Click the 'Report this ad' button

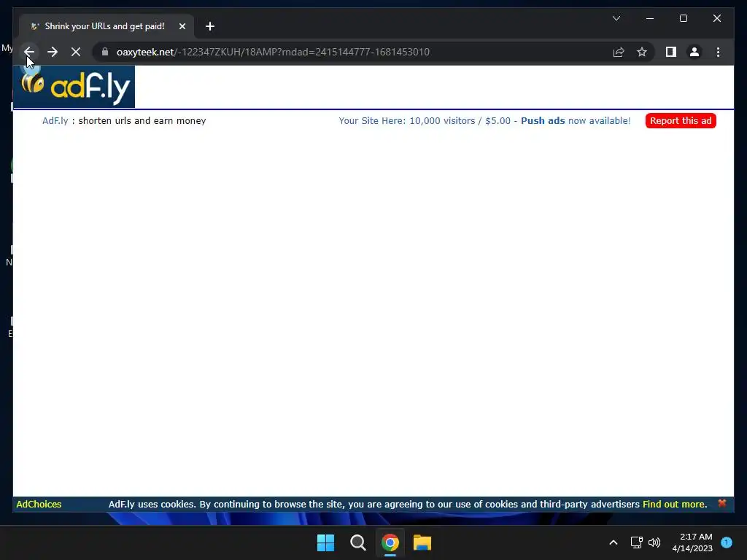click(x=681, y=121)
